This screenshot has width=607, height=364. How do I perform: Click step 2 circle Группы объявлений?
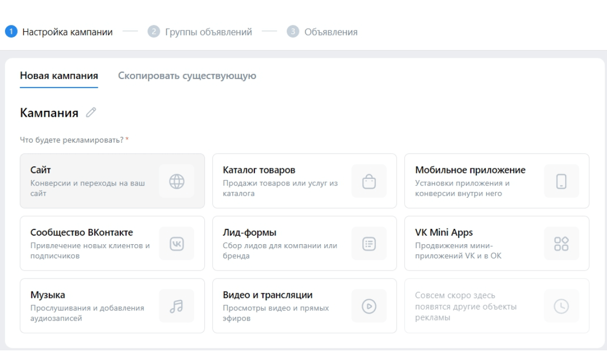coord(153,32)
